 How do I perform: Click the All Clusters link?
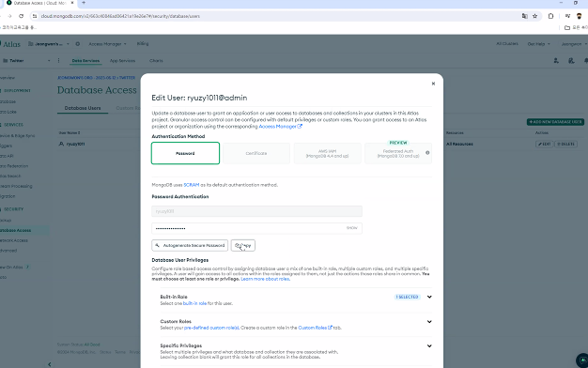(x=507, y=44)
